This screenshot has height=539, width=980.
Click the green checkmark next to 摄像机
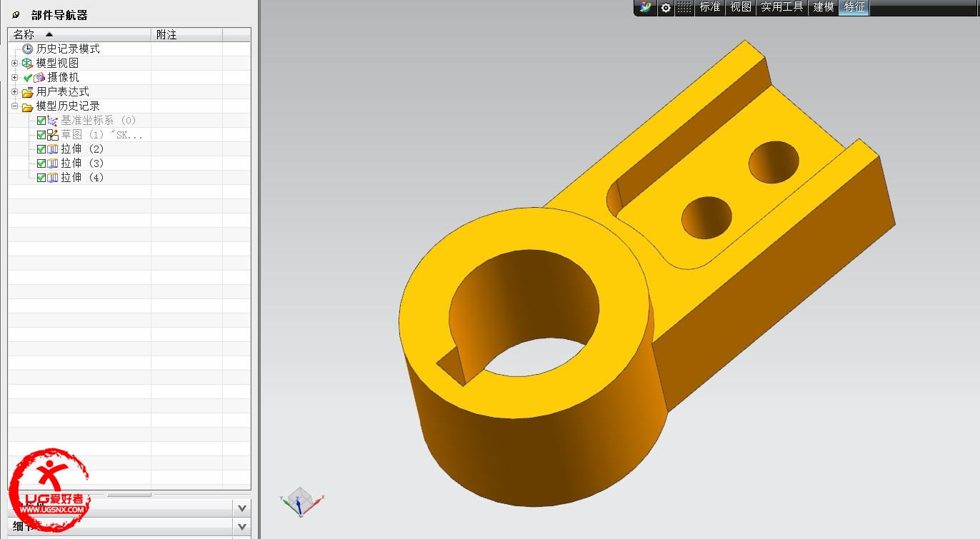click(x=28, y=77)
